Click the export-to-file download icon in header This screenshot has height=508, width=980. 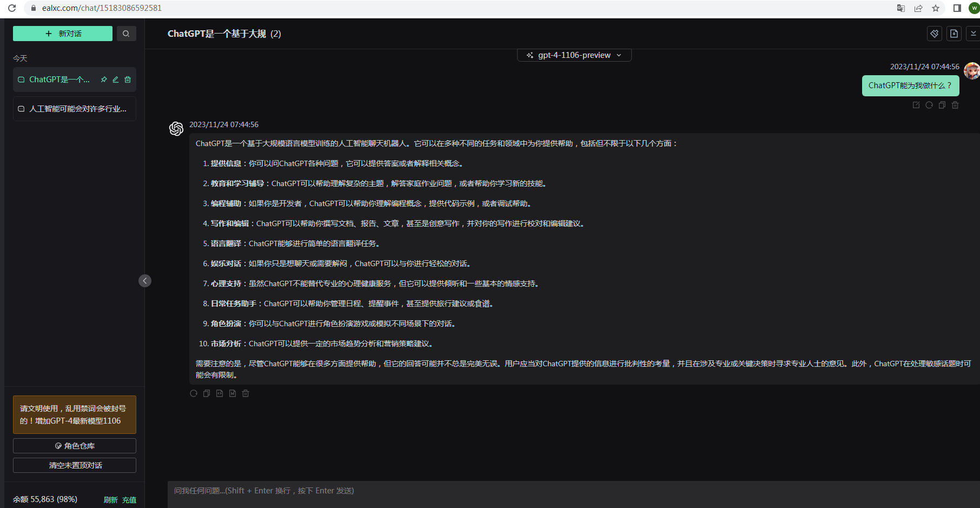[x=954, y=34]
